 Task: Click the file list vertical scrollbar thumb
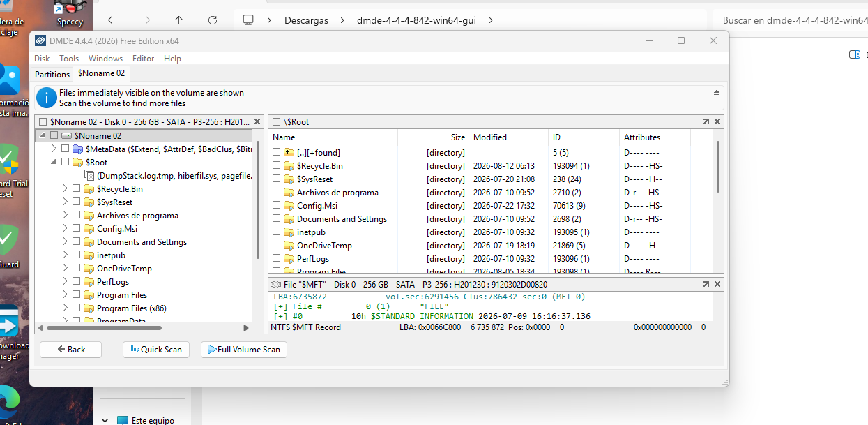718,165
